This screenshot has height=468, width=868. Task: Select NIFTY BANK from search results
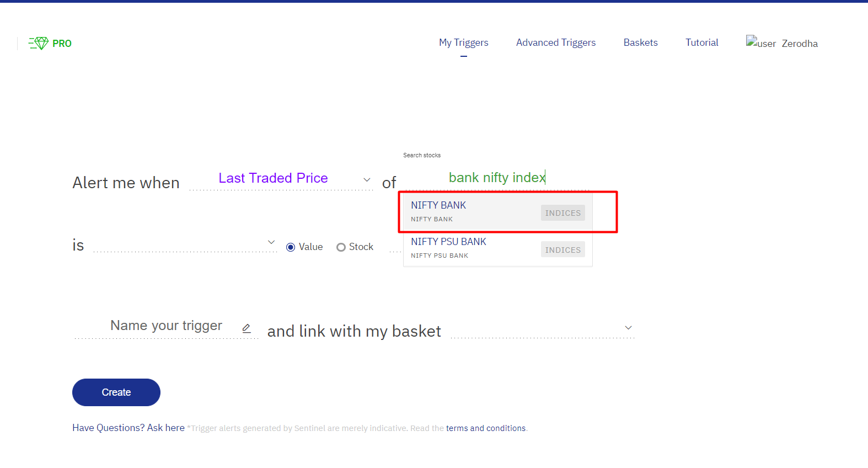click(498, 212)
